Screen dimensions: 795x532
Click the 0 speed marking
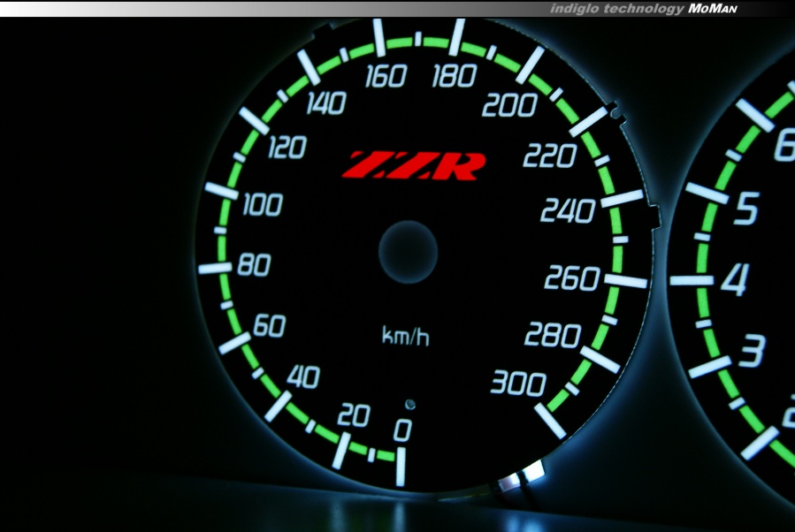[403, 430]
